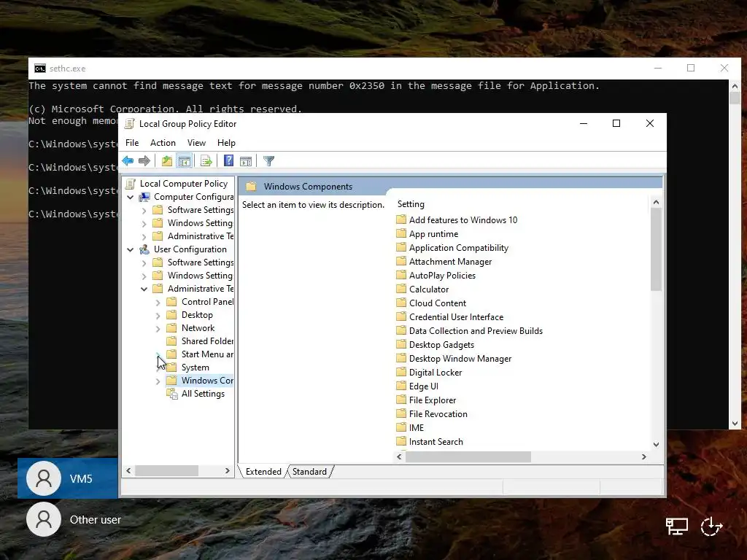Expand the Desktop tree node
The height and width of the screenshot is (560, 747).
coord(158,315)
